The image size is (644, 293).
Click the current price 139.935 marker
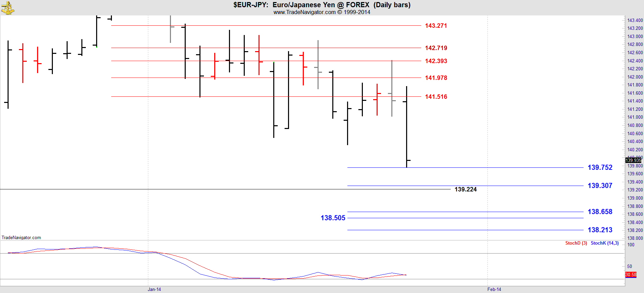[633, 160]
